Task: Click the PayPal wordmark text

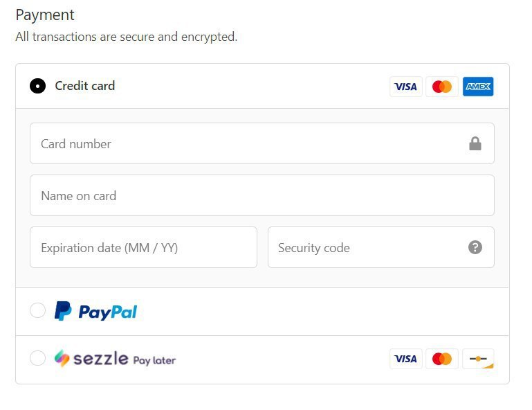Action: pyautogui.click(x=108, y=312)
